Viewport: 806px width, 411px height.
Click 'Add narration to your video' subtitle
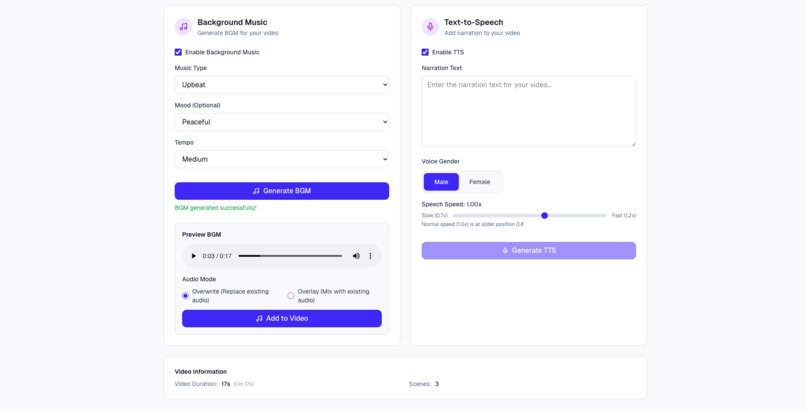click(x=482, y=33)
